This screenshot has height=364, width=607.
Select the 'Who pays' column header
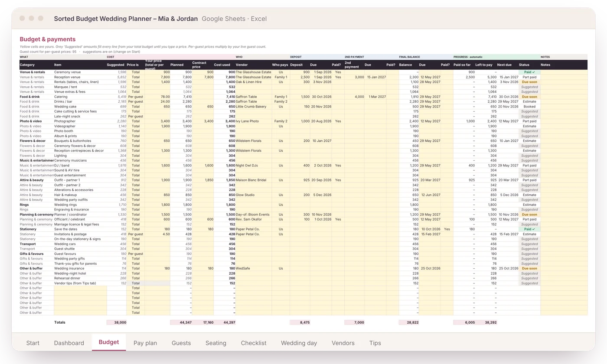click(280, 65)
